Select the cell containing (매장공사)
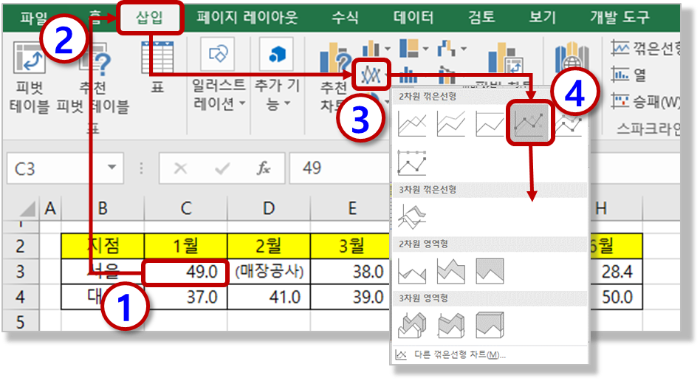The width and height of the screenshot is (700, 381). 269,272
